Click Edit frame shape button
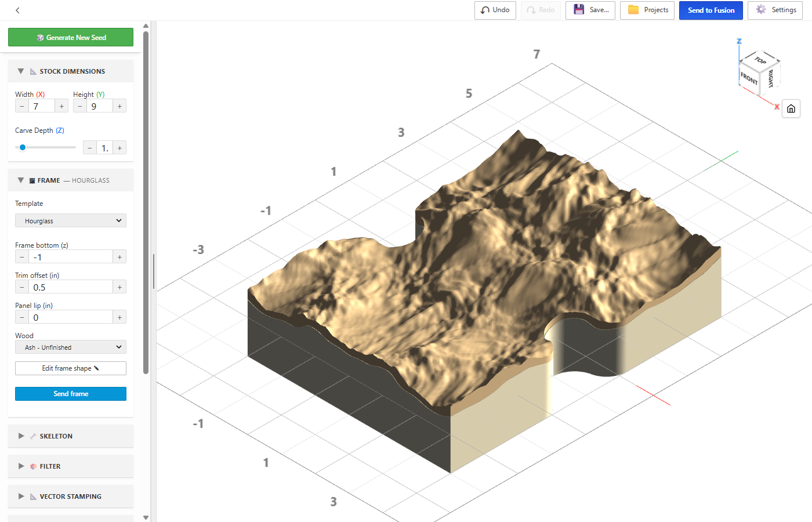 [71, 368]
